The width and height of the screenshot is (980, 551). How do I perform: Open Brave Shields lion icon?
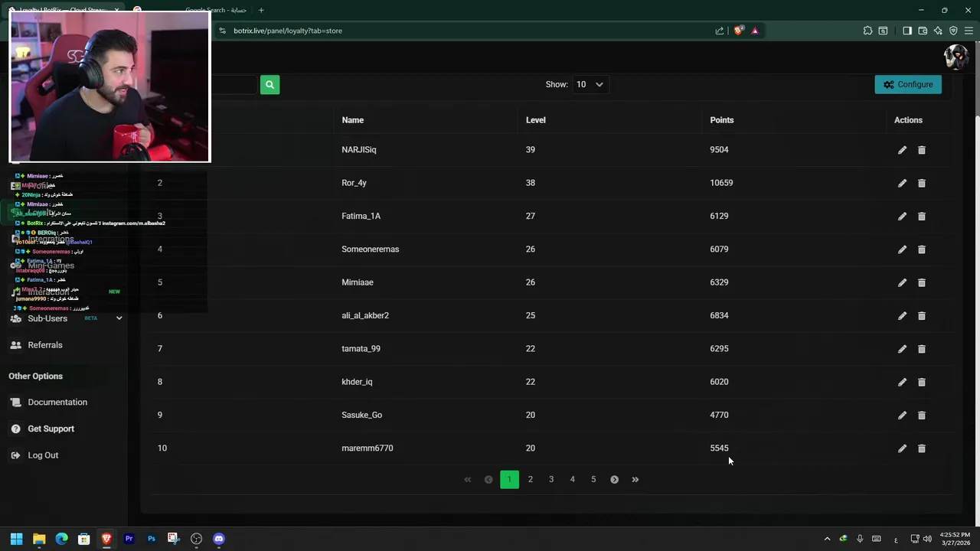tap(738, 31)
